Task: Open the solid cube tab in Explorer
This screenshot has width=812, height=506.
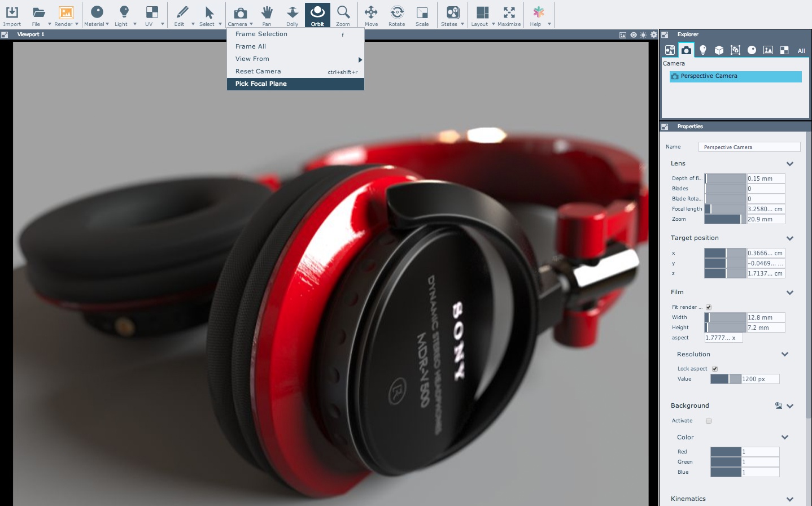Action: tap(719, 50)
